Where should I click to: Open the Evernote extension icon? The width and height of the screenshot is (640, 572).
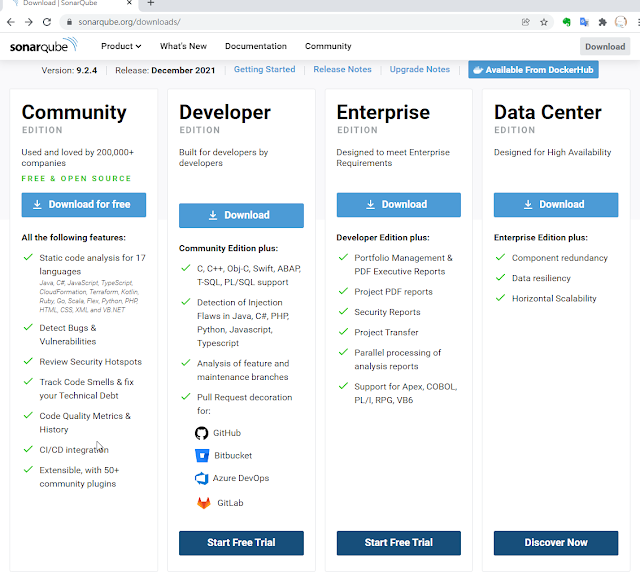566,22
